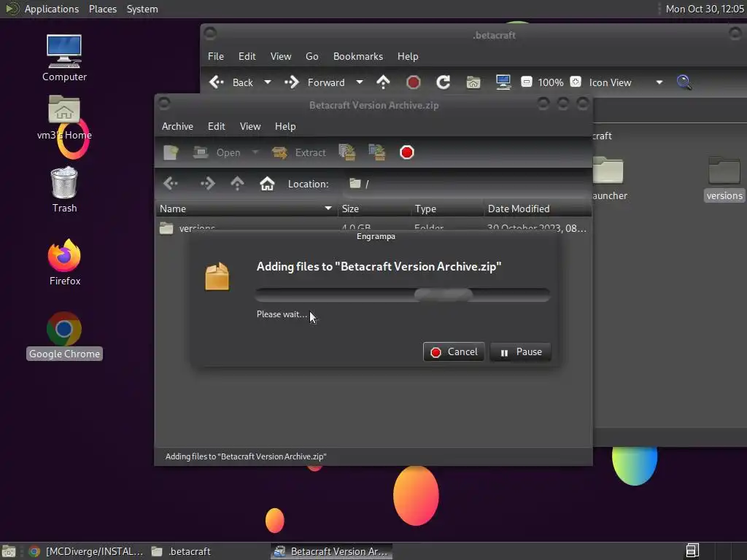Open the Back history dropdown arrow
Viewport: 747px width, 560px height.
[268, 82]
